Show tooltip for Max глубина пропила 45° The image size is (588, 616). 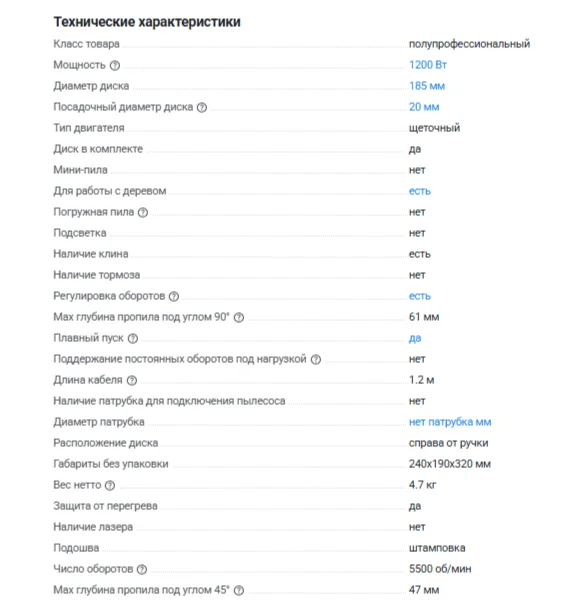coord(239,591)
